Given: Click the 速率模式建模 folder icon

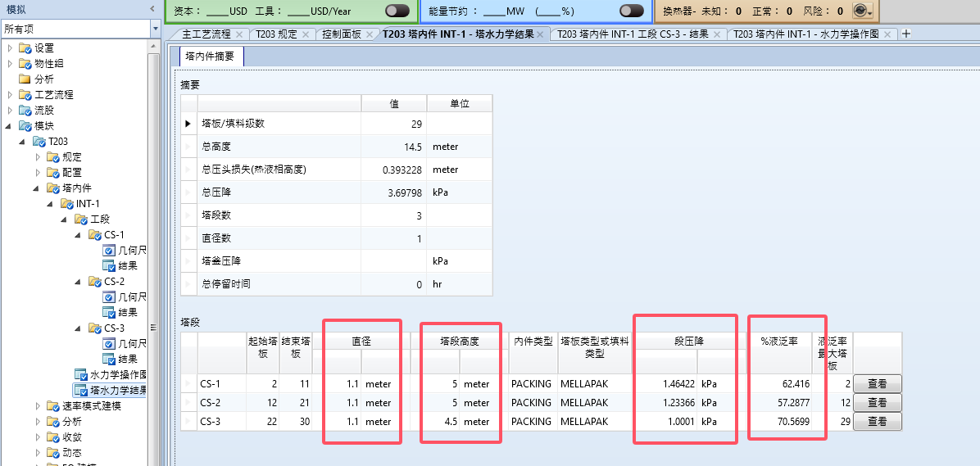Looking at the screenshot, I should [x=52, y=406].
